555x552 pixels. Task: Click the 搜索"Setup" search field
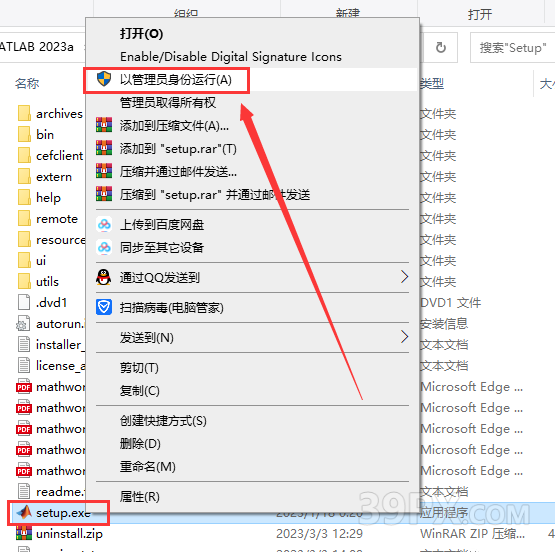512,47
